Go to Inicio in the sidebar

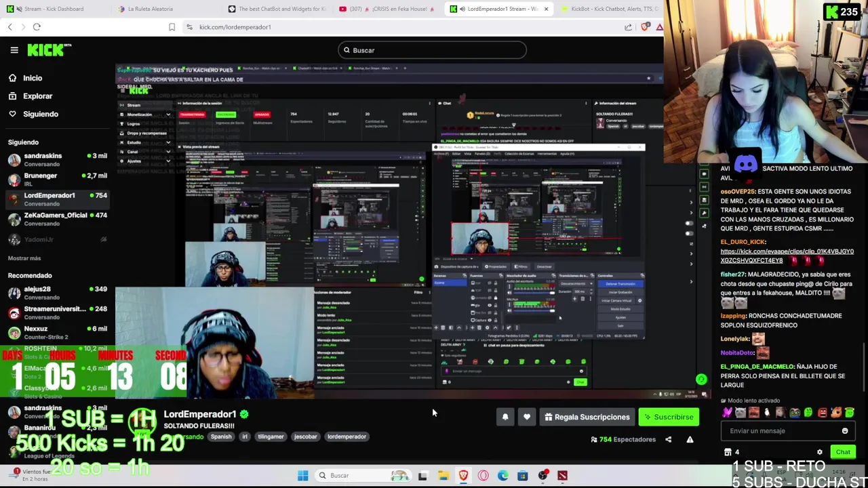pos(33,78)
